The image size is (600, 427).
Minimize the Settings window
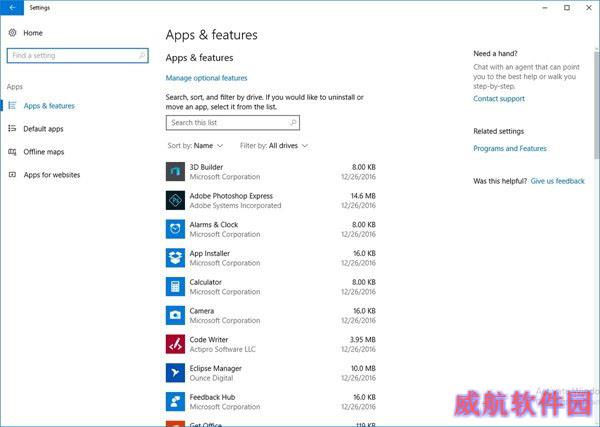tap(545, 8)
